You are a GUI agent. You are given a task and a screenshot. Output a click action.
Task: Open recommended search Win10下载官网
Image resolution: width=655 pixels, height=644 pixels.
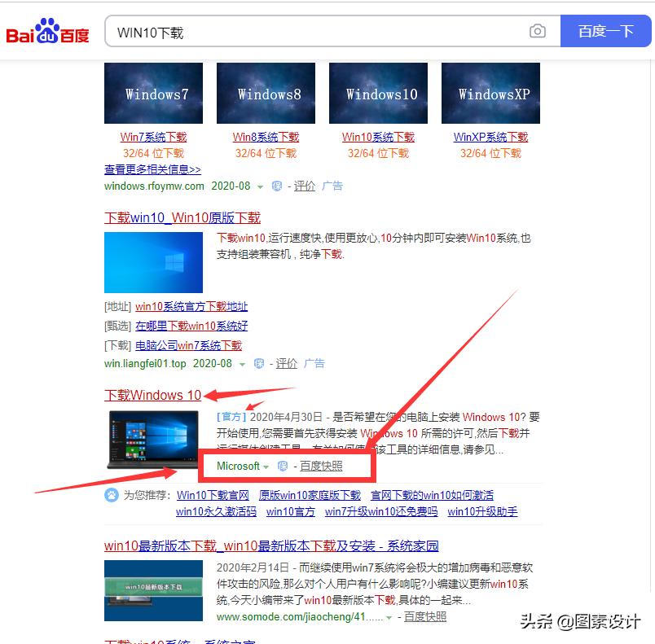[x=213, y=496]
